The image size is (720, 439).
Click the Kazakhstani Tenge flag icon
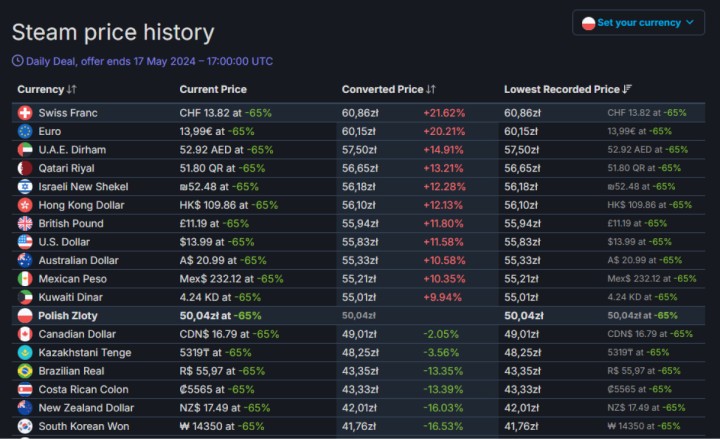click(x=25, y=353)
